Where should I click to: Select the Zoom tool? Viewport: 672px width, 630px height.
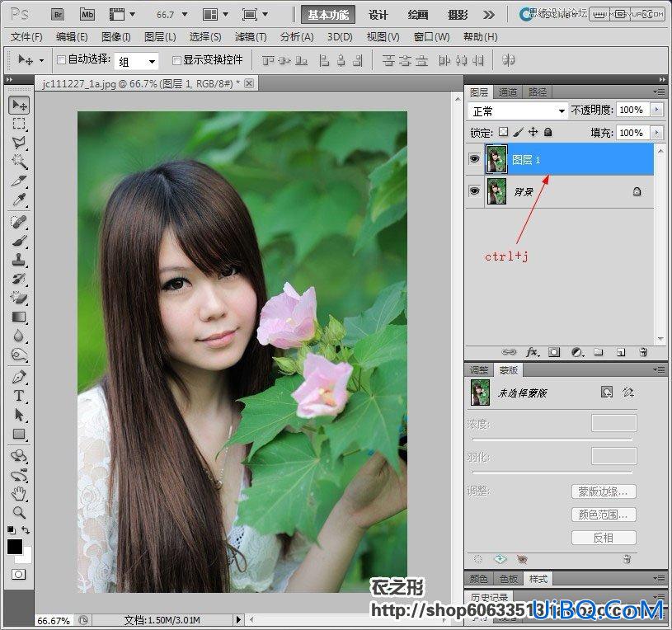click(18, 512)
